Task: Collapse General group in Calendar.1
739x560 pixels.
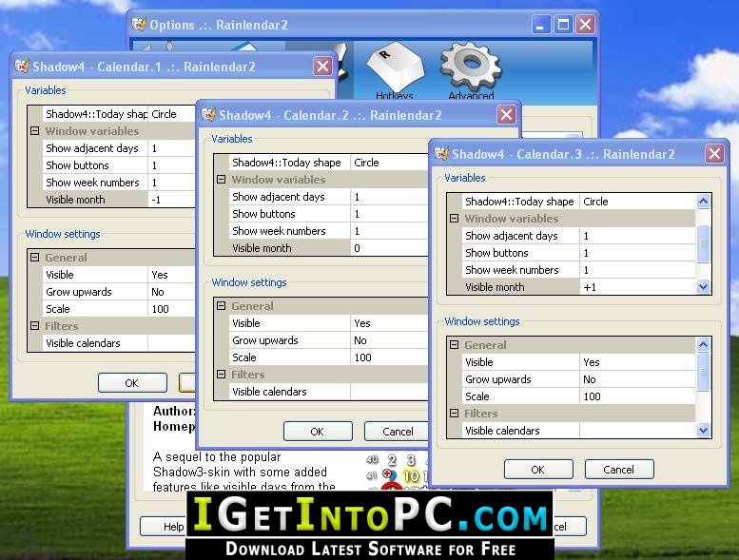Action: pos(35,257)
